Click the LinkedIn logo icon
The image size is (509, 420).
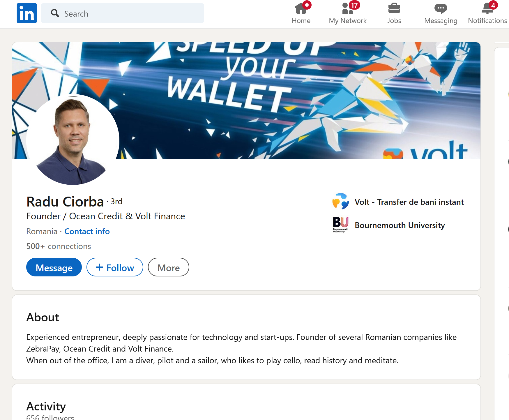(x=27, y=13)
